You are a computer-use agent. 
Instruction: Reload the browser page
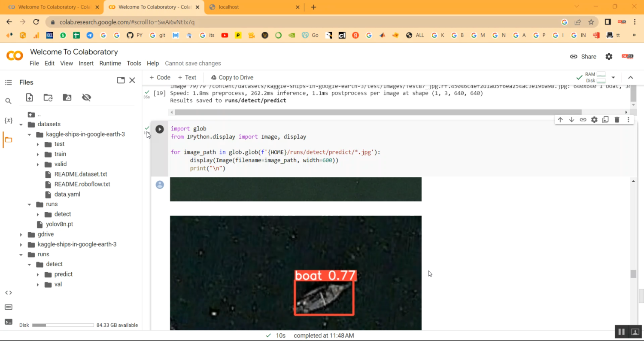point(36,22)
